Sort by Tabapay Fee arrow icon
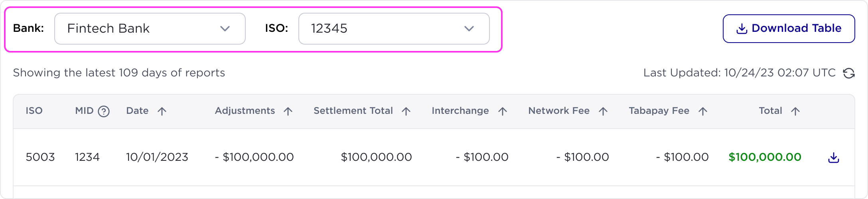Image resolution: width=868 pixels, height=199 pixels. click(703, 111)
